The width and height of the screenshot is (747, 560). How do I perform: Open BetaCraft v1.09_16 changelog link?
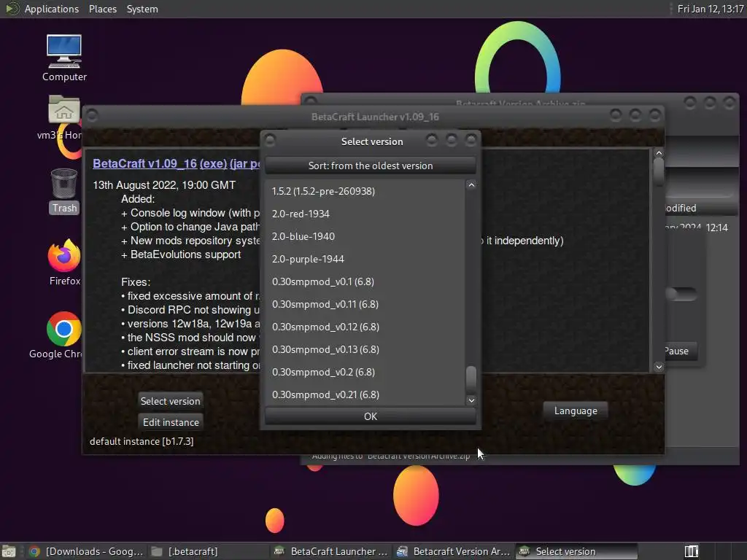145,163
